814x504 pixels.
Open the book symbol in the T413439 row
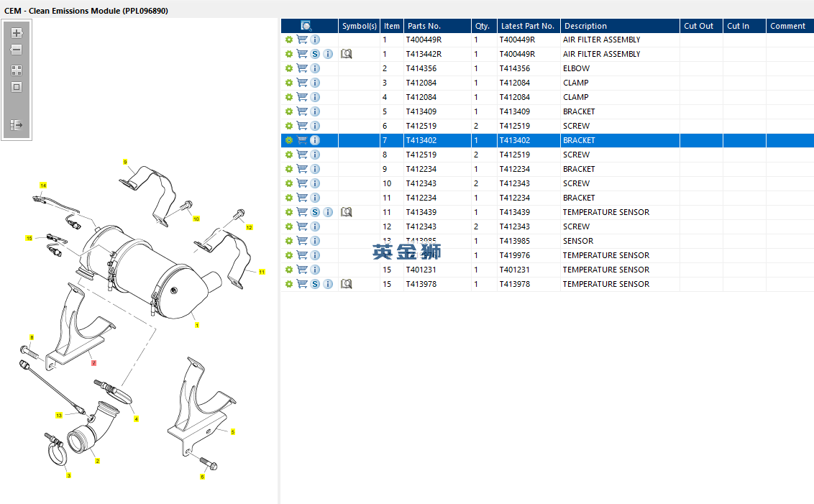point(347,212)
